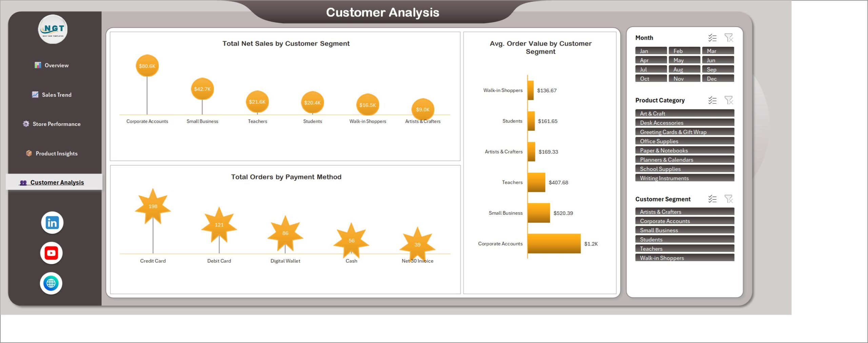Select Mar in the Month slicer
Screen dimensions: 868x343
pos(718,51)
